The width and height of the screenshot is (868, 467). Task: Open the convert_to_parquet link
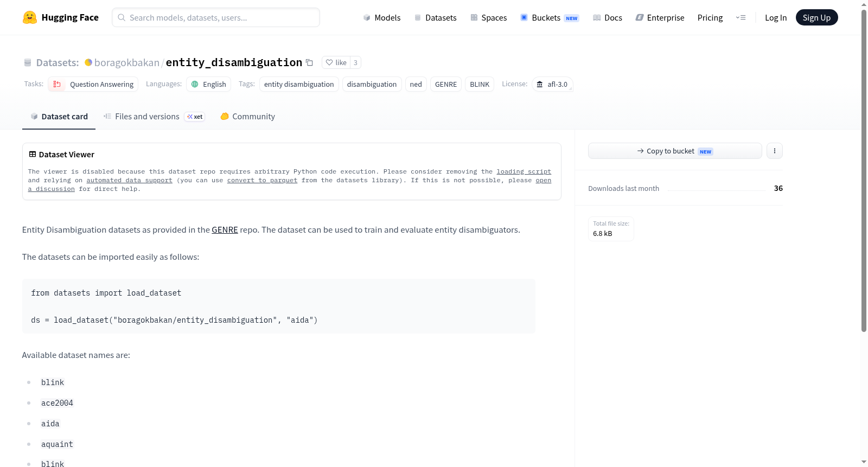(262, 180)
